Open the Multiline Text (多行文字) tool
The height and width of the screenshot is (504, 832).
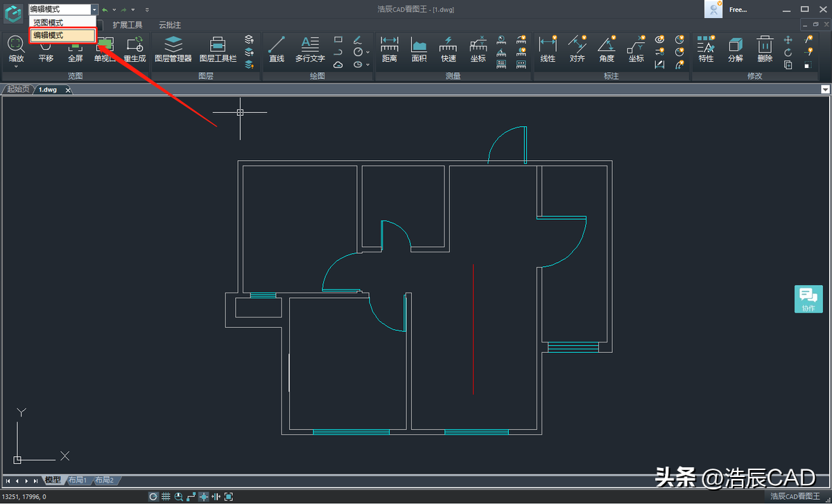tap(310, 50)
